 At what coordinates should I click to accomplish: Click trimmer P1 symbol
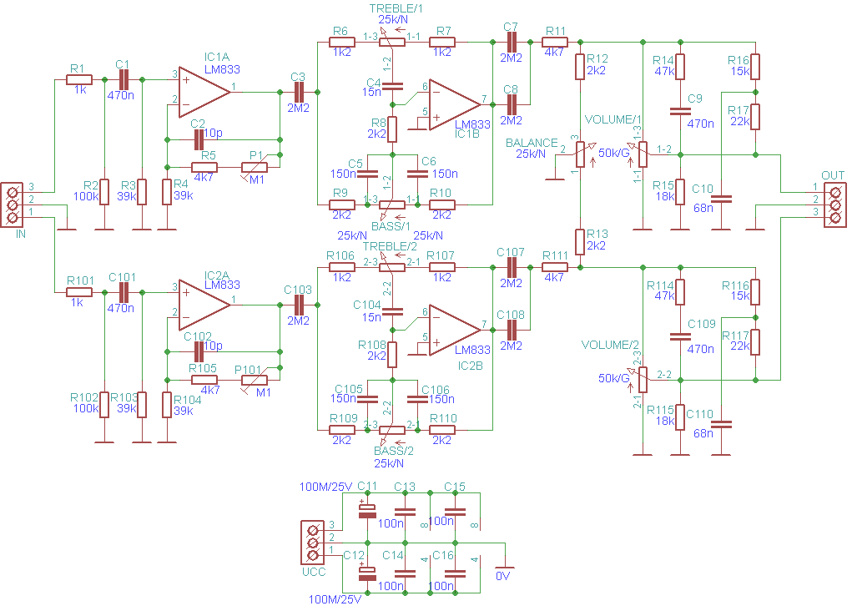tap(255, 168)
